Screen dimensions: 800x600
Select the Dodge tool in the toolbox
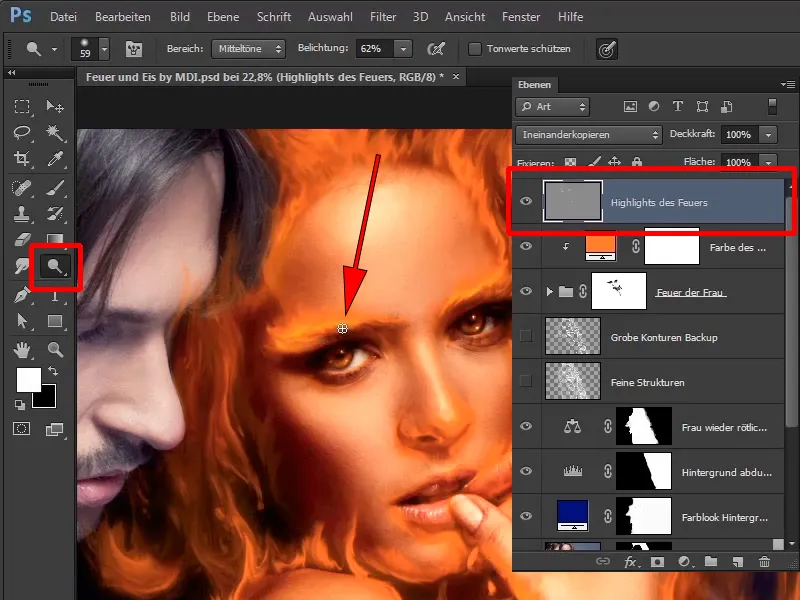(55, 265)
